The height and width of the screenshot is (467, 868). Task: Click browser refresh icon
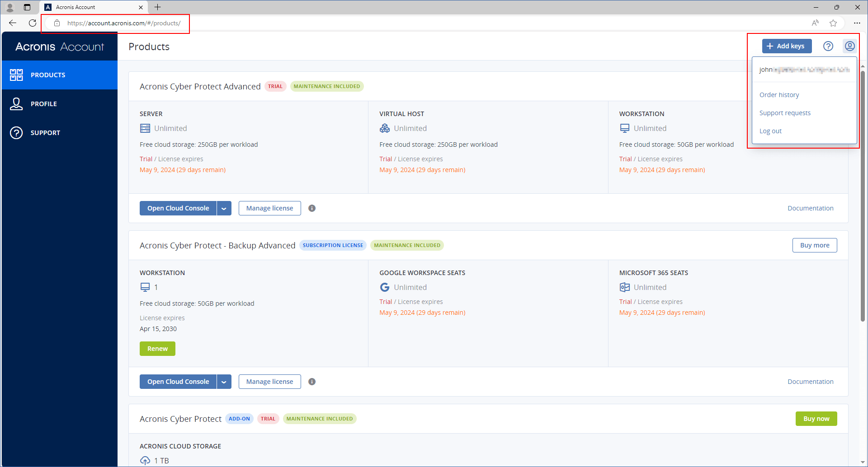(x=33, y=23)
